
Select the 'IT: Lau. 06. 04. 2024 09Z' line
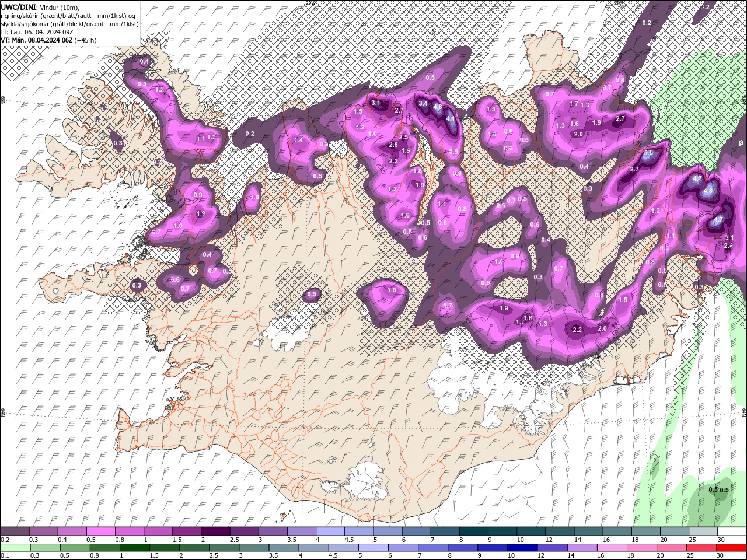[37, 32]
